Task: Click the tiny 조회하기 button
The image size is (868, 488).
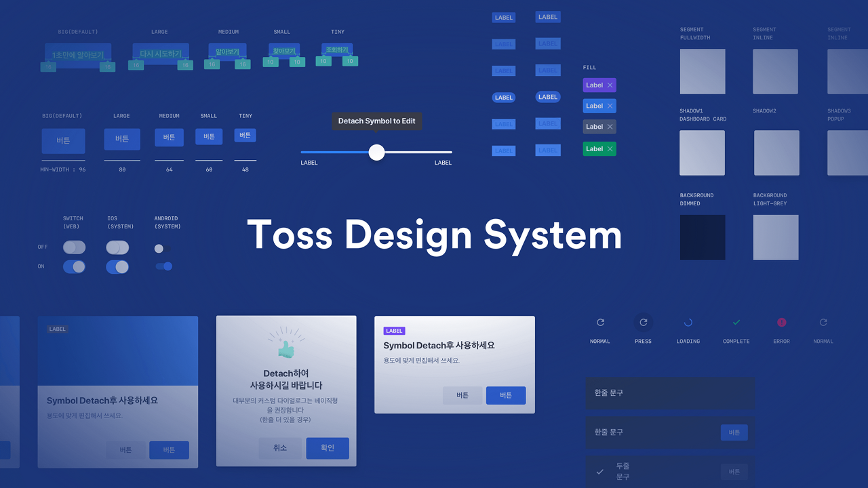Action: pyautogui.click(x=337, y=50)
